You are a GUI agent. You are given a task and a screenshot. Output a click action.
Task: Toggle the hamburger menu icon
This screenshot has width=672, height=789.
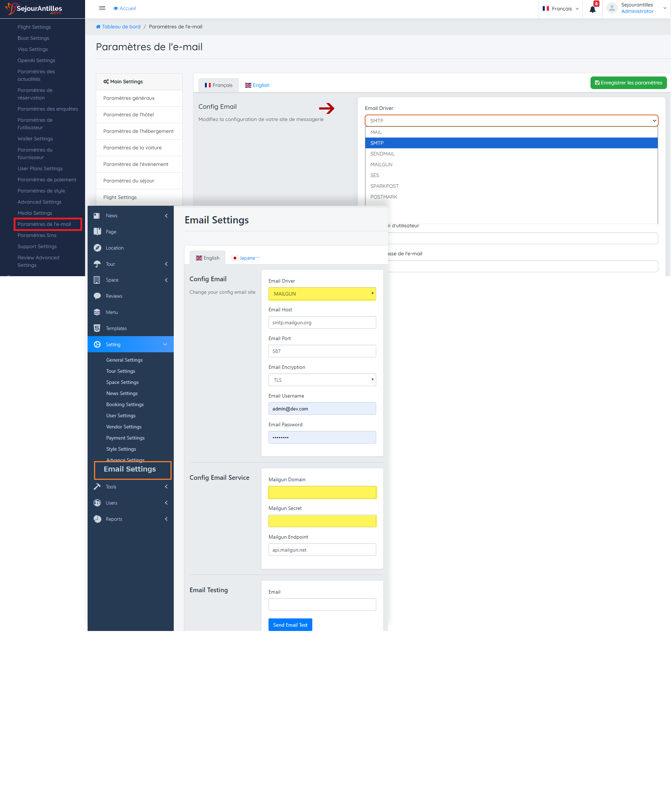[102, 8]
